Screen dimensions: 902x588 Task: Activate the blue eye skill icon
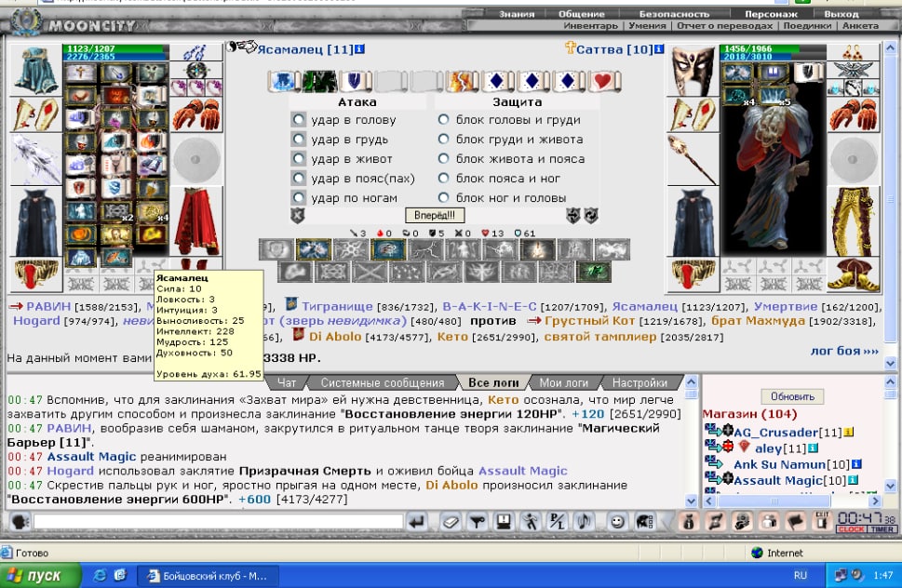point(388,250)
